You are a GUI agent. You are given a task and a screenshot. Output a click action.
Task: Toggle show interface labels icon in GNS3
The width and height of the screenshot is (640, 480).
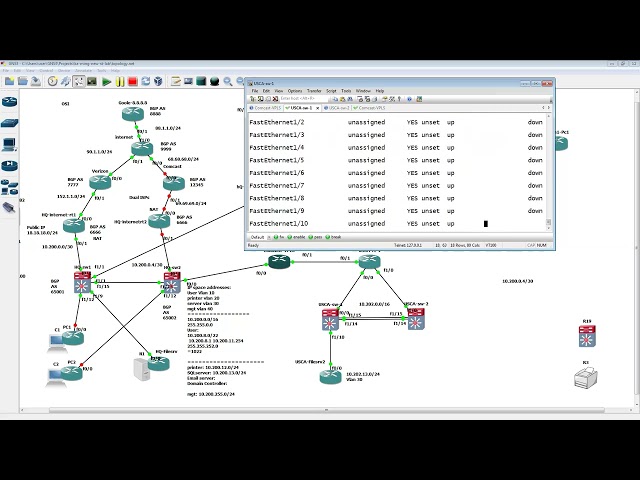pyautogui.click(x=65, y=81)
